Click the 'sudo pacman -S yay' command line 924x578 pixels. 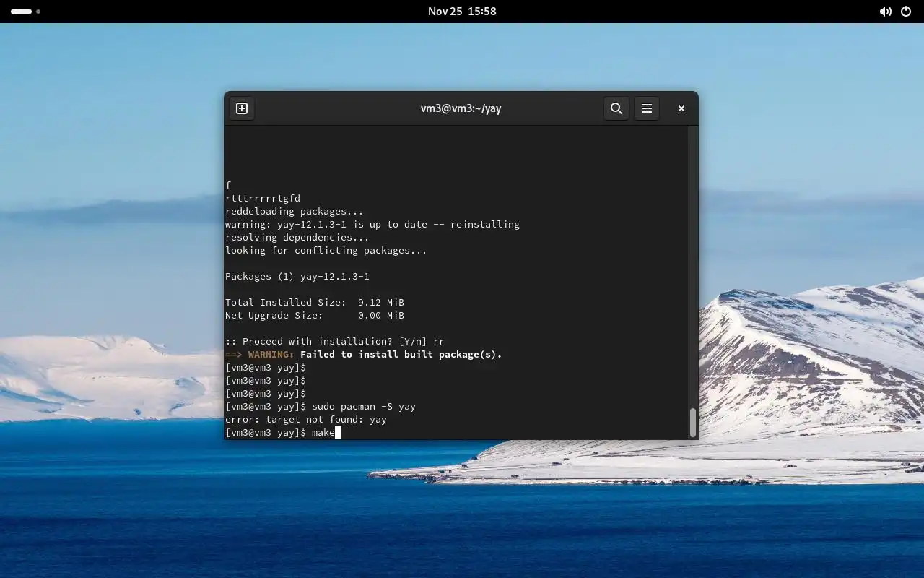pos(321,406)
